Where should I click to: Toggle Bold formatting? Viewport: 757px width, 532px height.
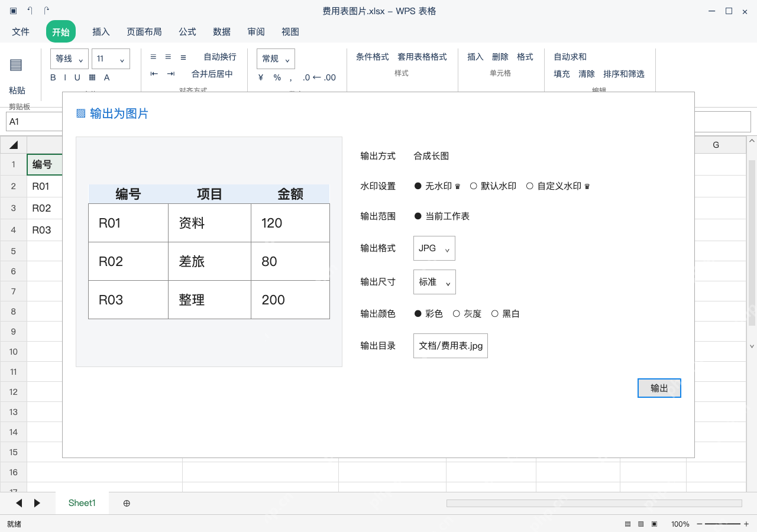tap(53, 77)
